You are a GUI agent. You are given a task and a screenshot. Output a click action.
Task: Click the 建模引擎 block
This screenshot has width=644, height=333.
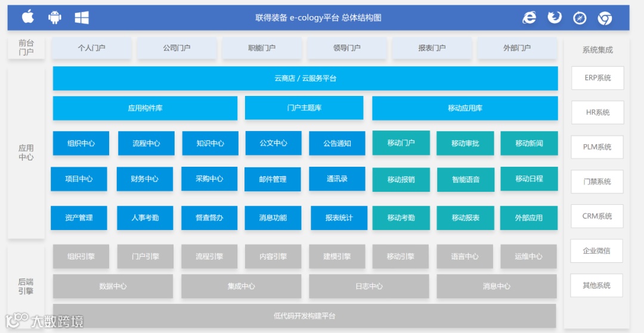(x=337, y=257)
